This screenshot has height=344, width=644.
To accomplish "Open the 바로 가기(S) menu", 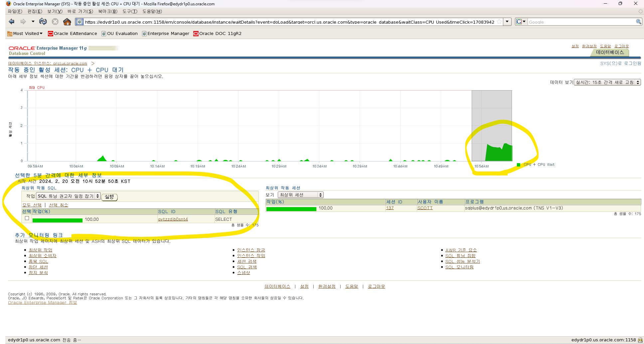I will [80, 11].
